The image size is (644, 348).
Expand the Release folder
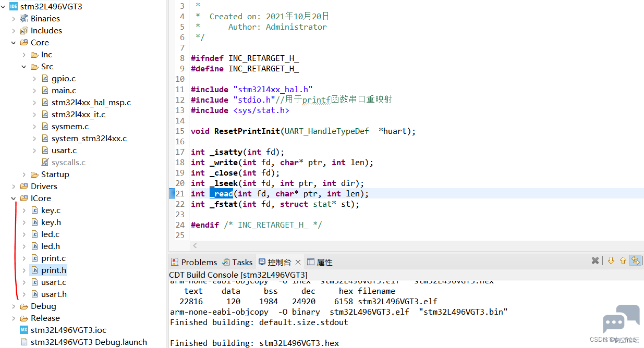[14, 318]
